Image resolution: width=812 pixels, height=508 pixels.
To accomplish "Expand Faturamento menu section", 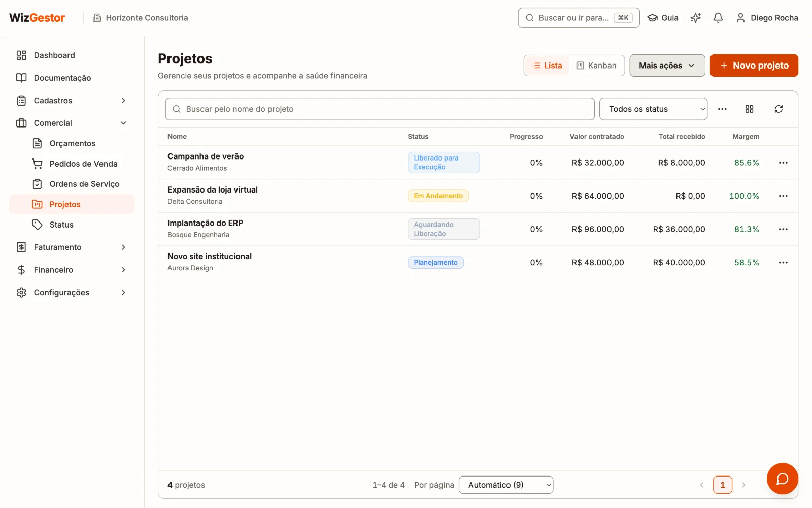I will (x=72, y=247).
